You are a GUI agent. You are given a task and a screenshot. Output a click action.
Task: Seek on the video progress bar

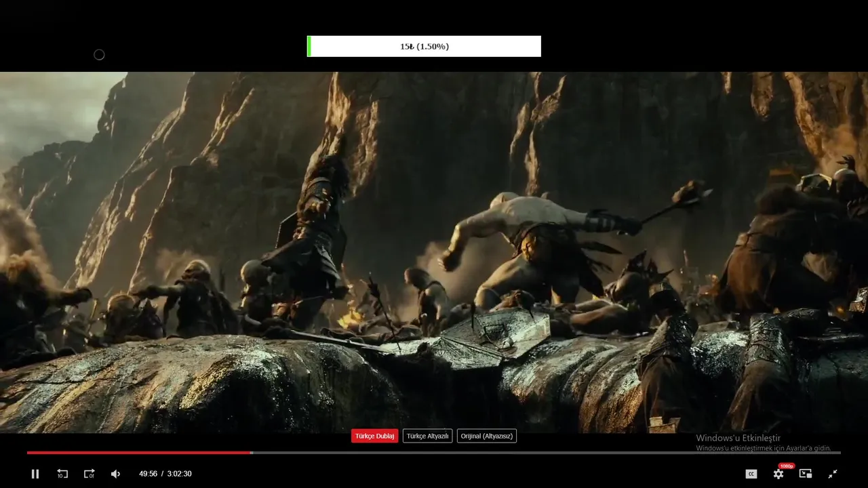click(434, 453)
